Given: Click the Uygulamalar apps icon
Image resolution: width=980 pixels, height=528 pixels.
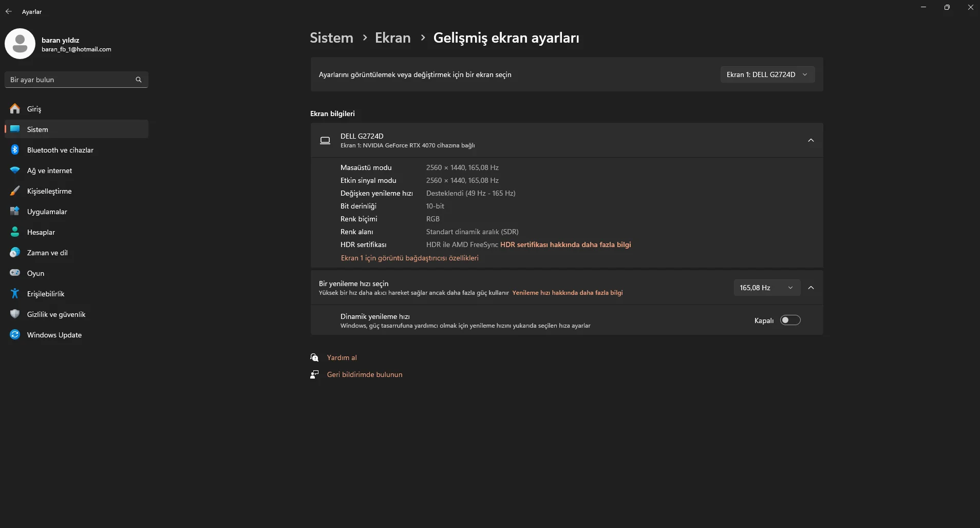Looking at the screenshot, I should [15, 211].
